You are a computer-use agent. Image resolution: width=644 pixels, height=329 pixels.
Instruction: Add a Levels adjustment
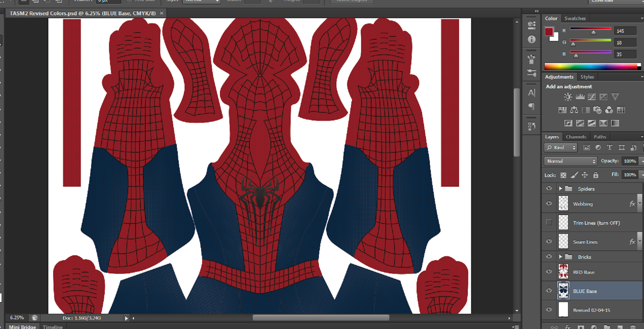click(x=580, y=97)
